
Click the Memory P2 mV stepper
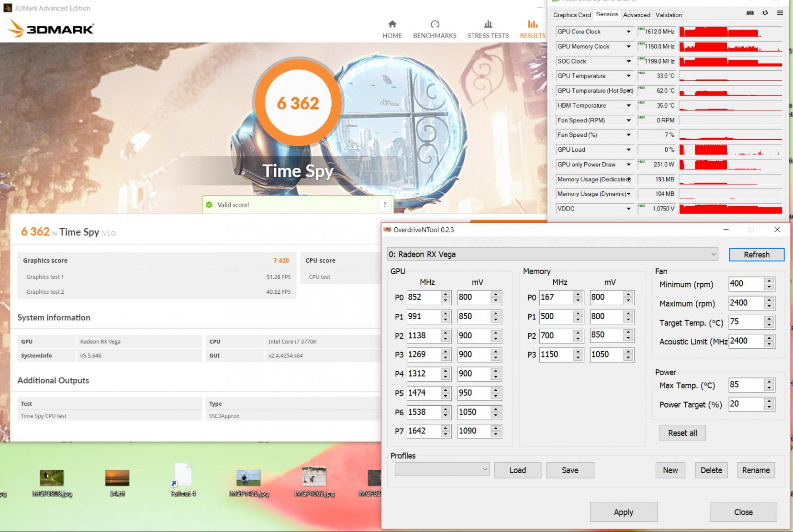628,335
